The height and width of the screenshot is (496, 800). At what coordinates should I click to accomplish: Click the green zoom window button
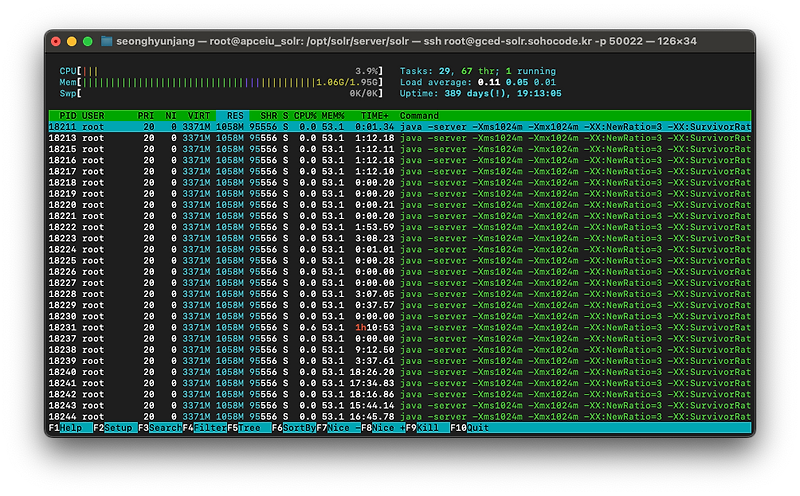tap(88, 41)
